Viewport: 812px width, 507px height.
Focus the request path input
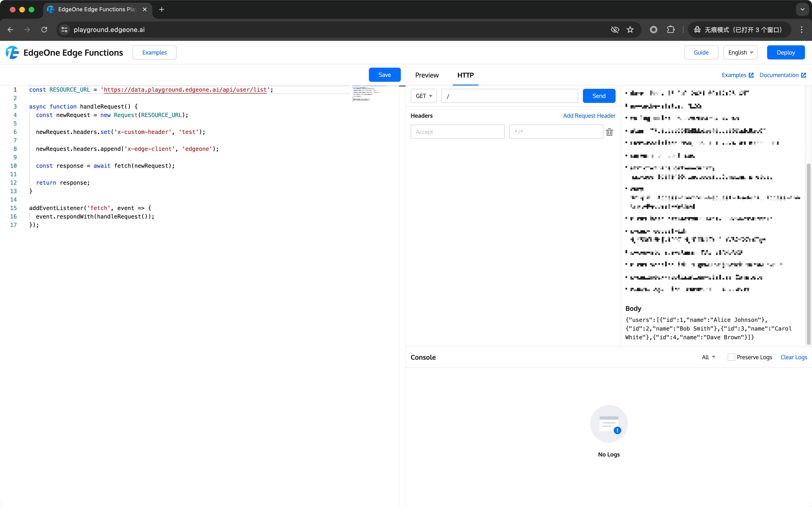pos(510,96)
